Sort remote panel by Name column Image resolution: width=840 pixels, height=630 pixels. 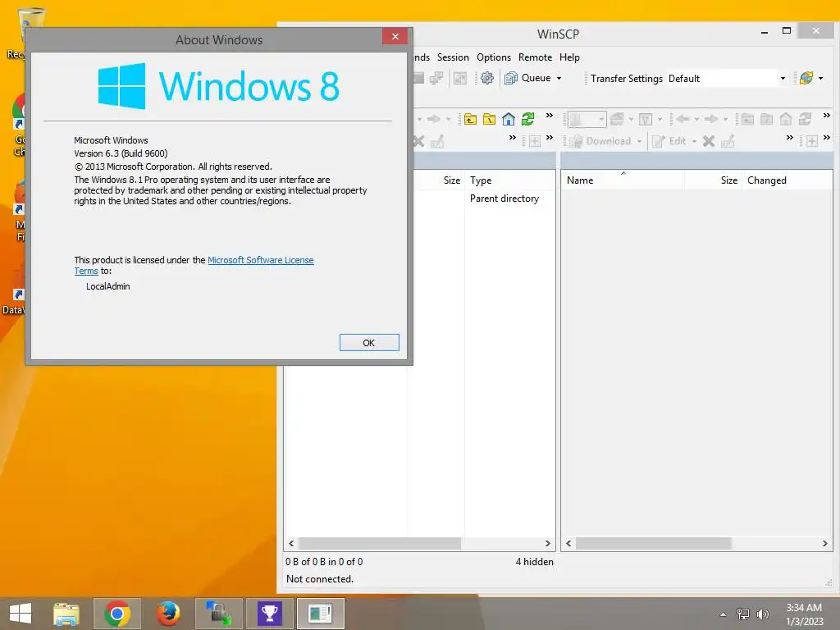pos(623,180)
